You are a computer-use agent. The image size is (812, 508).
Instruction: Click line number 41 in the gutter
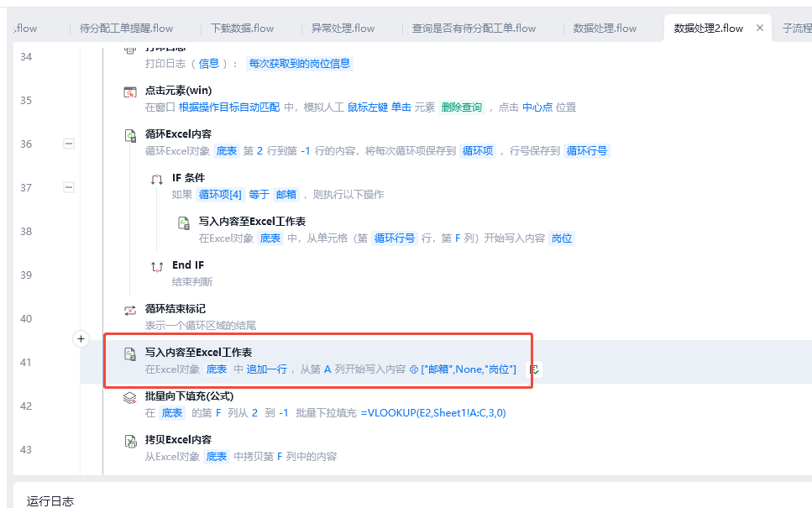coord(26,362)
